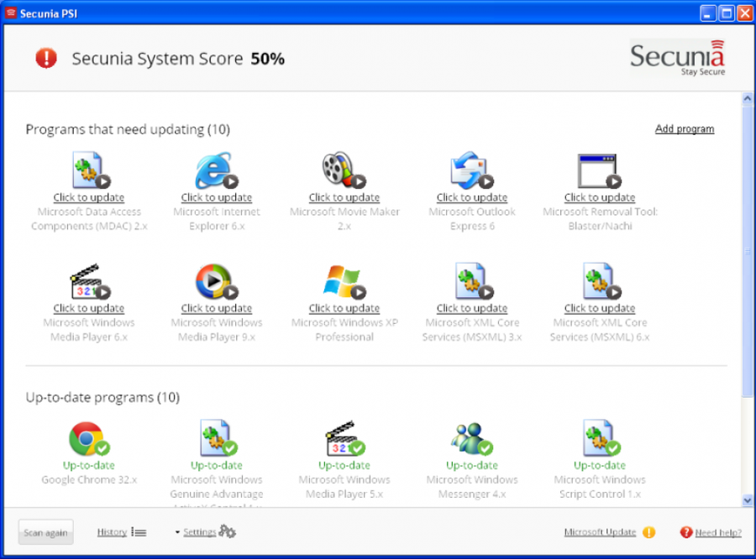This screenshot has width=756, height=559.
Task: Click the History list icon
Action: point(139,532)
